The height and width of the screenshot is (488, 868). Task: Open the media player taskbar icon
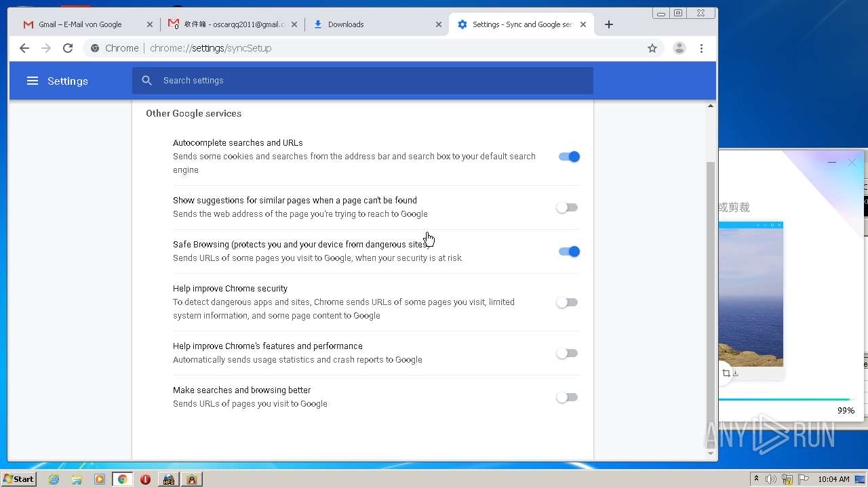pyautogui.click(x=100, y=479)
